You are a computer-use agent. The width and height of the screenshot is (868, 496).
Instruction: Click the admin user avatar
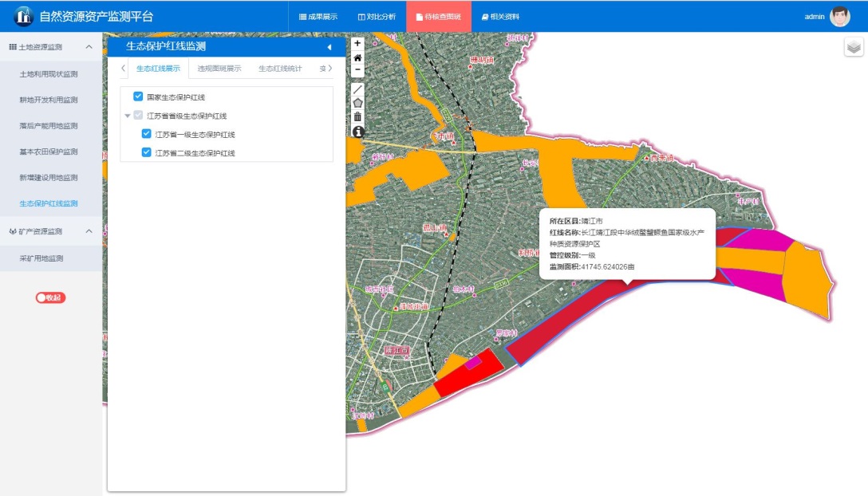[840, 16]
